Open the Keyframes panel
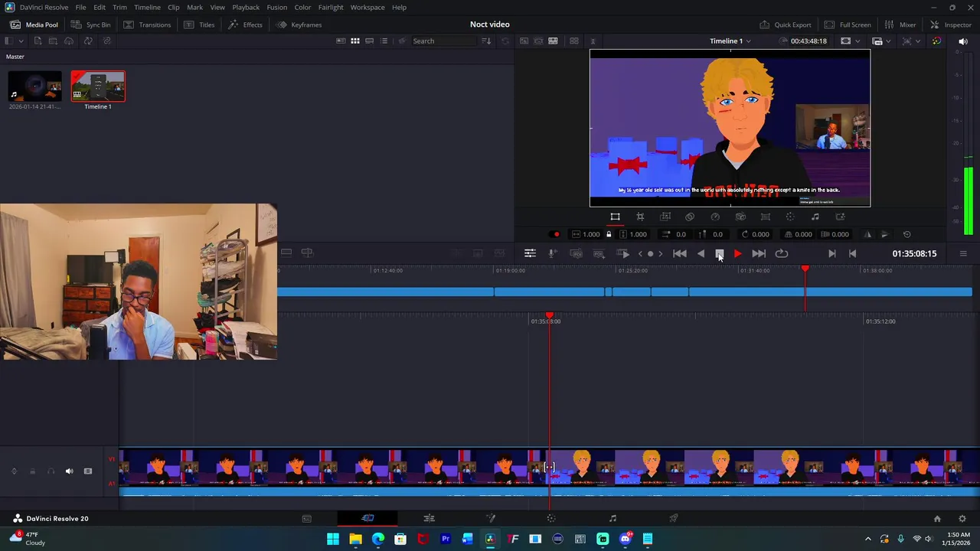980x551 pixels. tap(299, 24)
